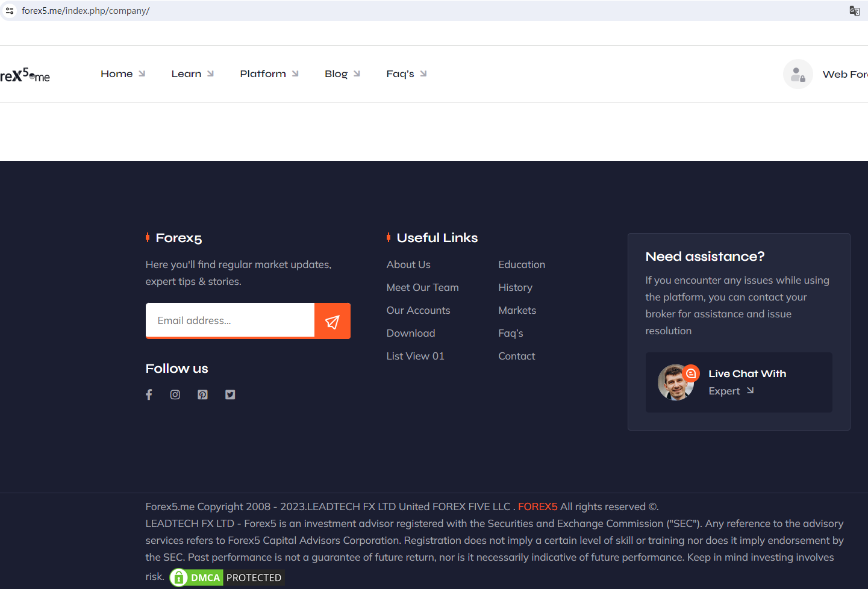Open the Meet Our Team link

(423, 287)
